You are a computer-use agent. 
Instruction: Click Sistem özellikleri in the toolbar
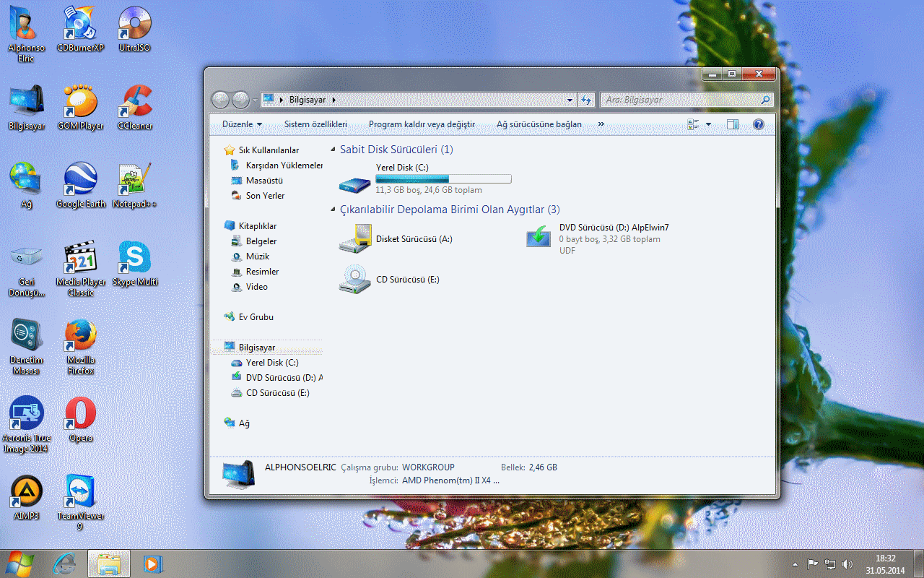click(x=315, y=124)
